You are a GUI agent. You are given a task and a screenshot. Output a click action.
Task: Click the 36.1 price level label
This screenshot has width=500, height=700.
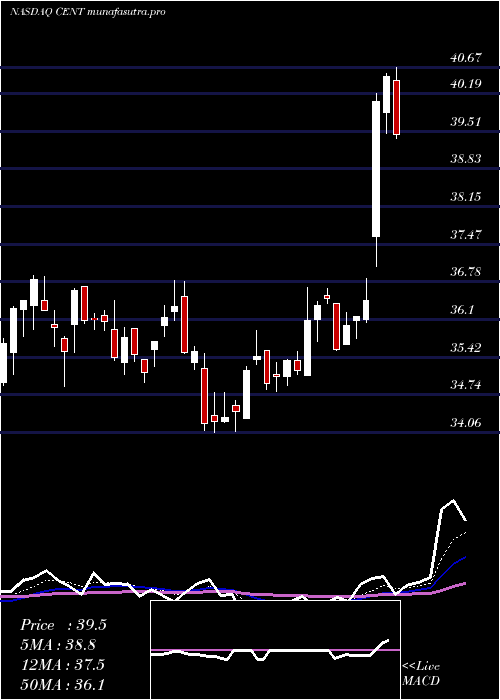pos(462,309)
